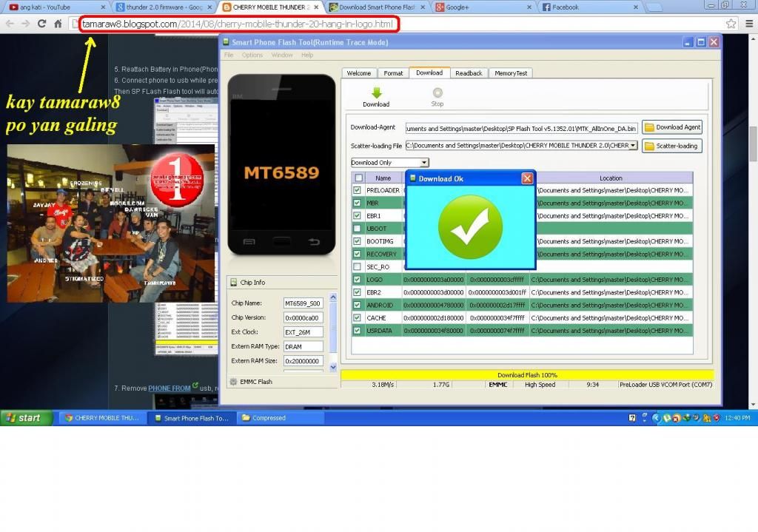Viewport: 758px width, 532px height.
Task: Click the browser address bar URL
Action: (238, 24)
